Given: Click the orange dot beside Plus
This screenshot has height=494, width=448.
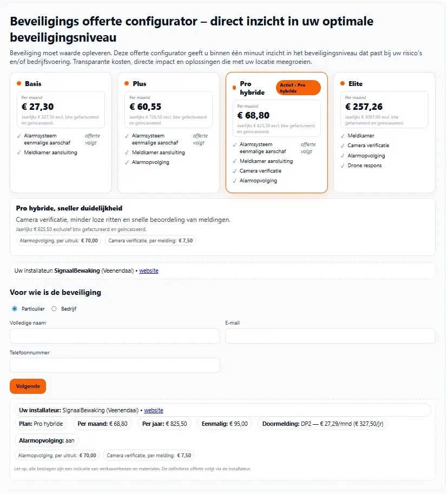Looking at the screenshot, I should [127, 83].
